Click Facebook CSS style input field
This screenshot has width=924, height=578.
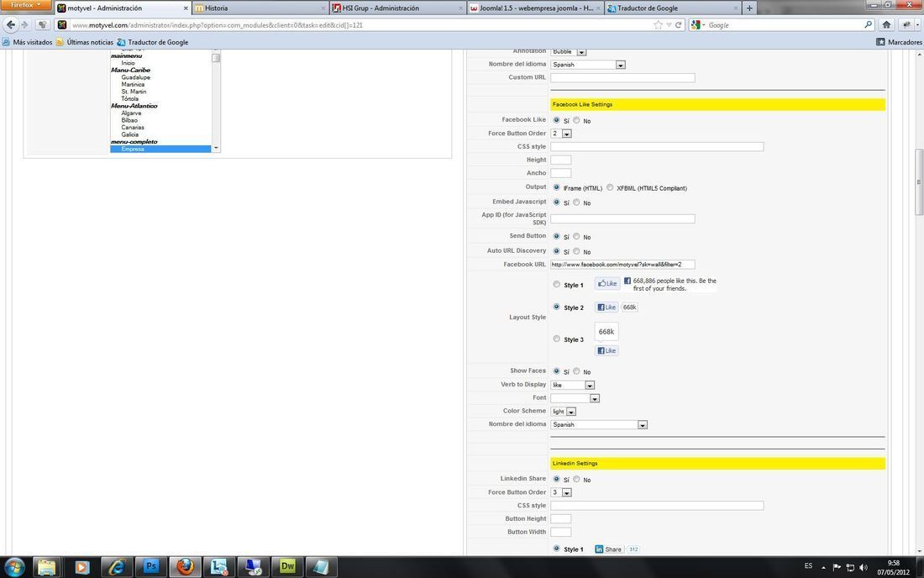(x=657, y=147)
